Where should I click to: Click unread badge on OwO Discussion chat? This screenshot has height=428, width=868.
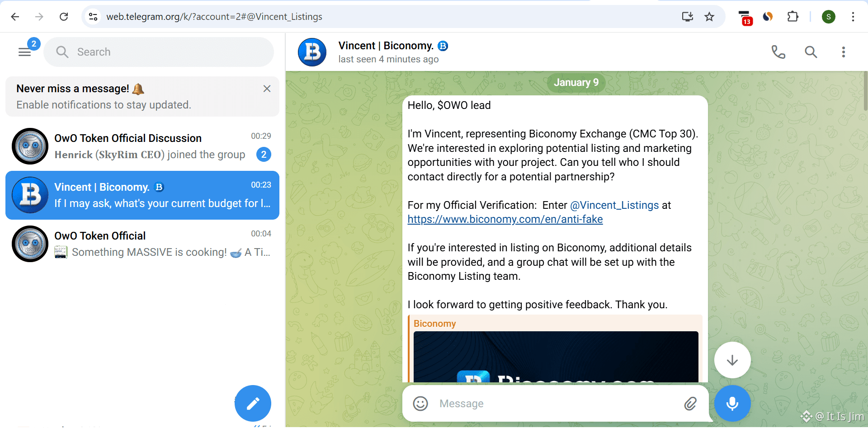[264, 155]
